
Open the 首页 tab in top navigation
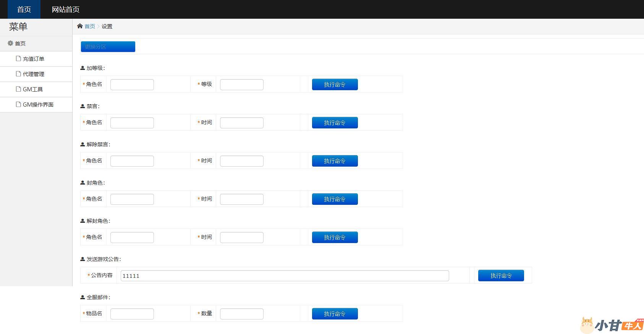pyautogui.click(x=24, y=10)
